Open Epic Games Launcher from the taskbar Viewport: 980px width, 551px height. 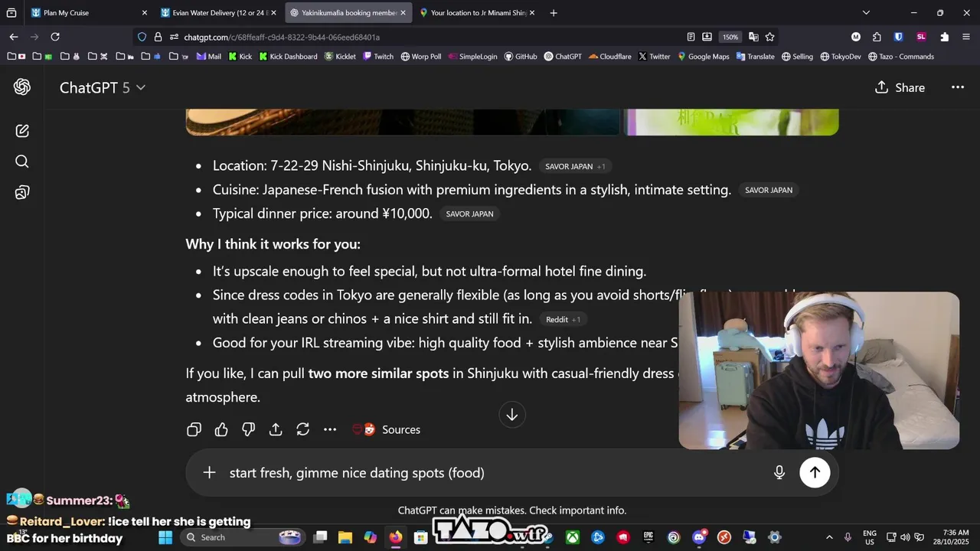pos(648,537)
